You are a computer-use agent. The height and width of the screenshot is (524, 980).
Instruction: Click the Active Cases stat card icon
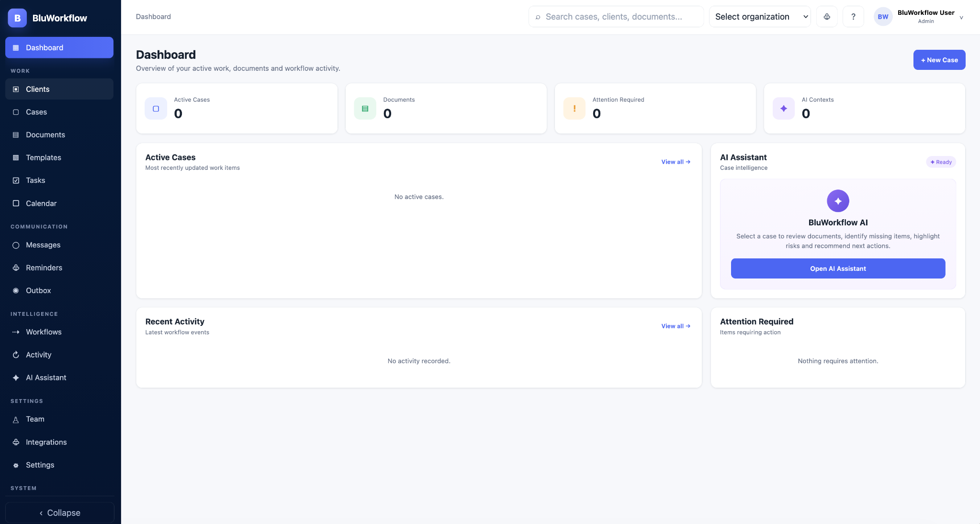tap(156, 109)
